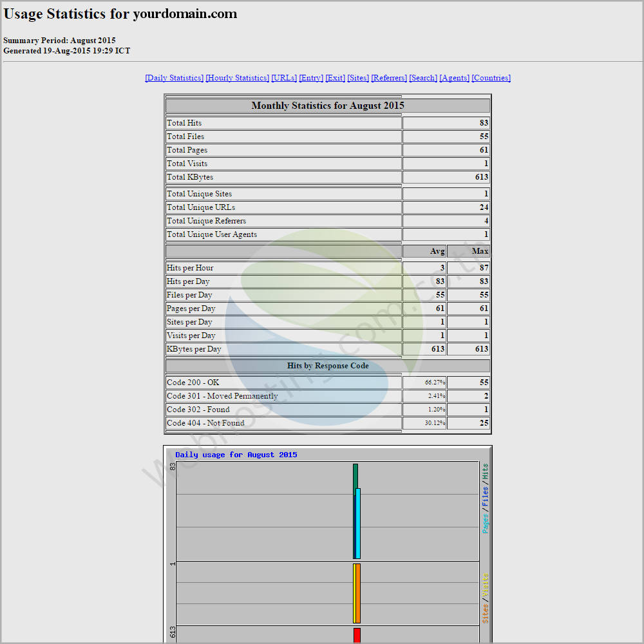
Task: Click the 'Code 200 - OK' row label
Action: [x=193, y=383]
